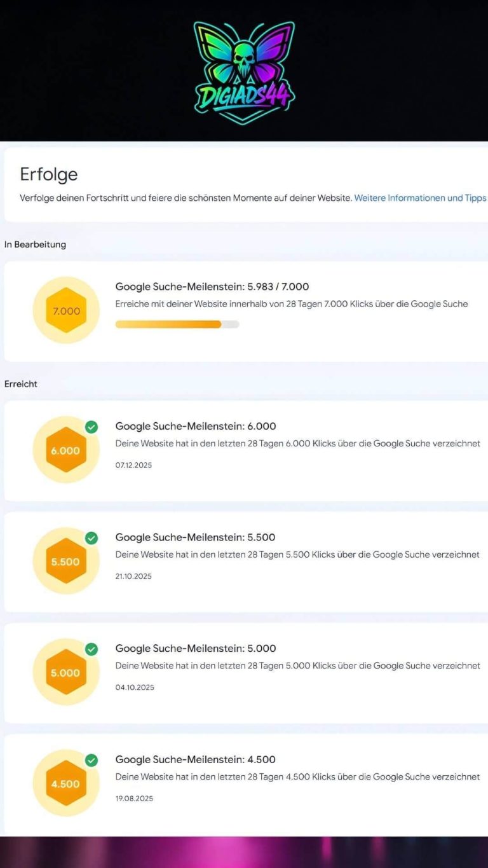Select the 'In Bearbeitung' section header
This screenshot has width=488, height=868.
click(35, 244)
